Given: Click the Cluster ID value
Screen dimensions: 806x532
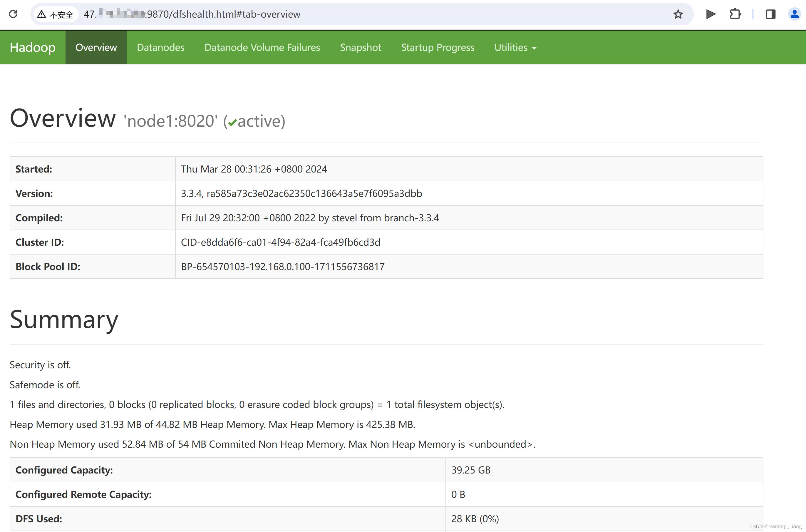Looking at the screenshot, I should tap(280, 242).
